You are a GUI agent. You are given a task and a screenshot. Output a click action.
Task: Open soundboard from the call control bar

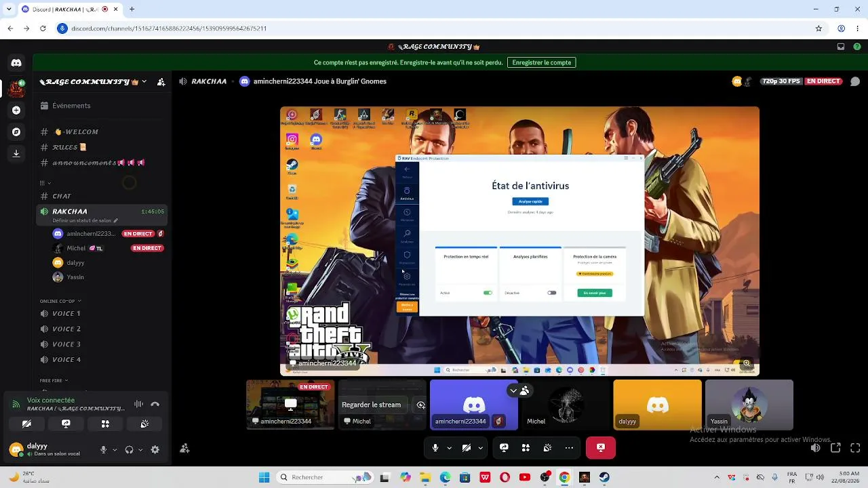547,448
